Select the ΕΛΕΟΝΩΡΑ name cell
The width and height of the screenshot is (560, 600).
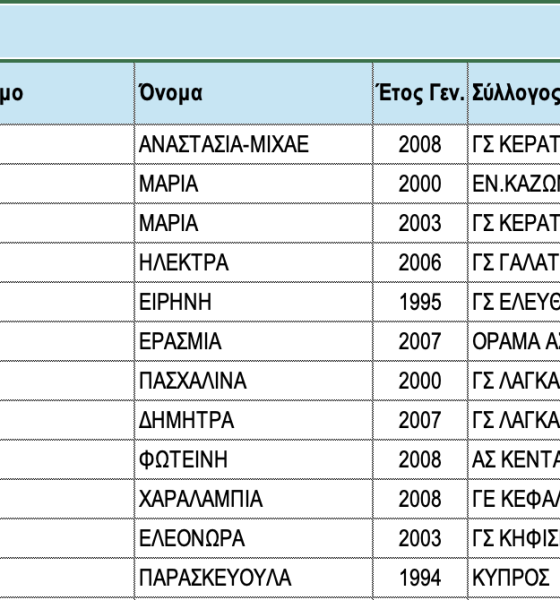[253, 538]
